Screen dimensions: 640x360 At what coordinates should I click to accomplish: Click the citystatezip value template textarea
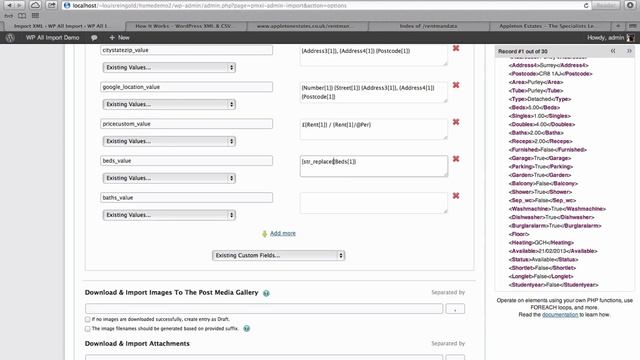click(x=374, y=55)
